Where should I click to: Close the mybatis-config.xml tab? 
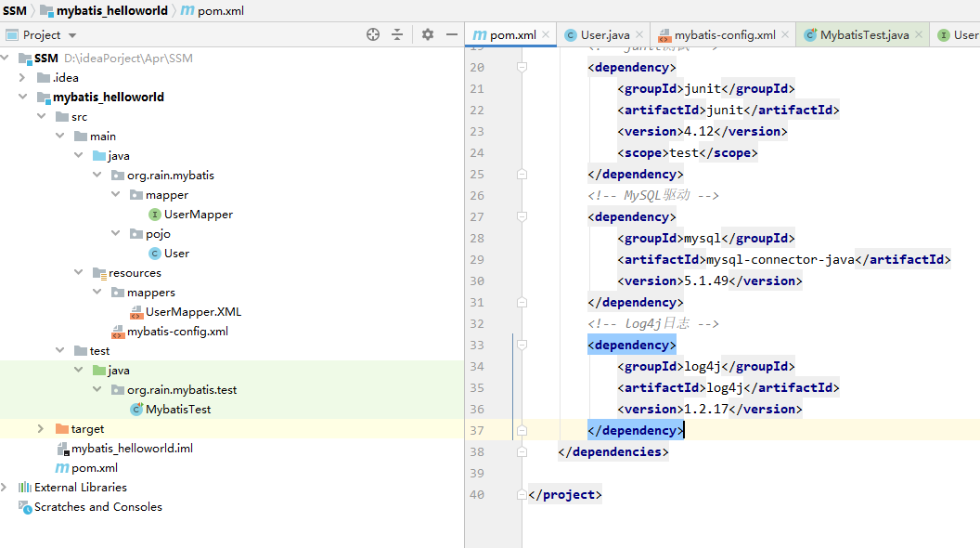click(x=785, y=35)
